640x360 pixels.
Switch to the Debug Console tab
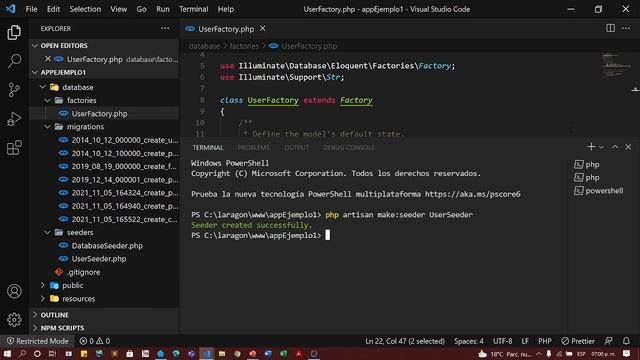pos(349,147)
